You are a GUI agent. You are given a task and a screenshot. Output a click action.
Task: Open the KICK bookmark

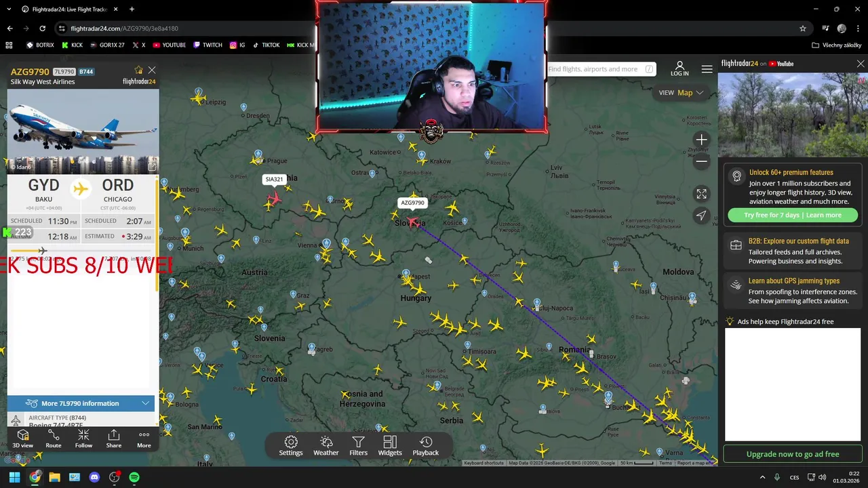tap(72, 45)
